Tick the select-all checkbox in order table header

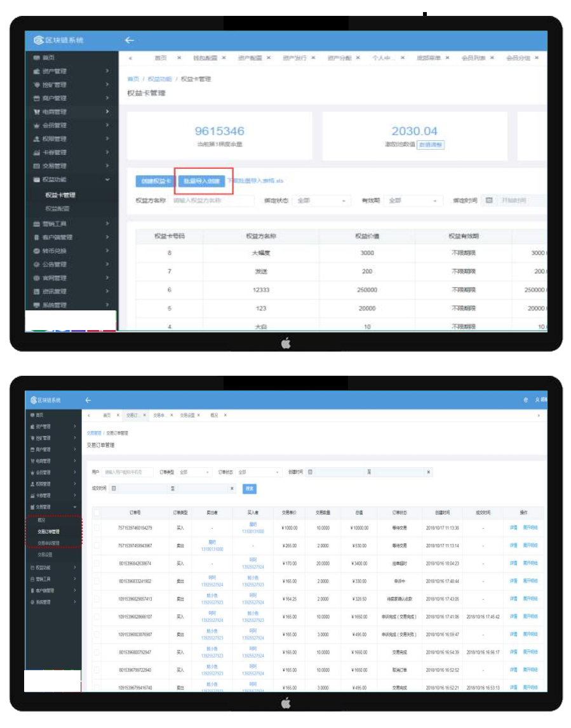pos(97,513)
